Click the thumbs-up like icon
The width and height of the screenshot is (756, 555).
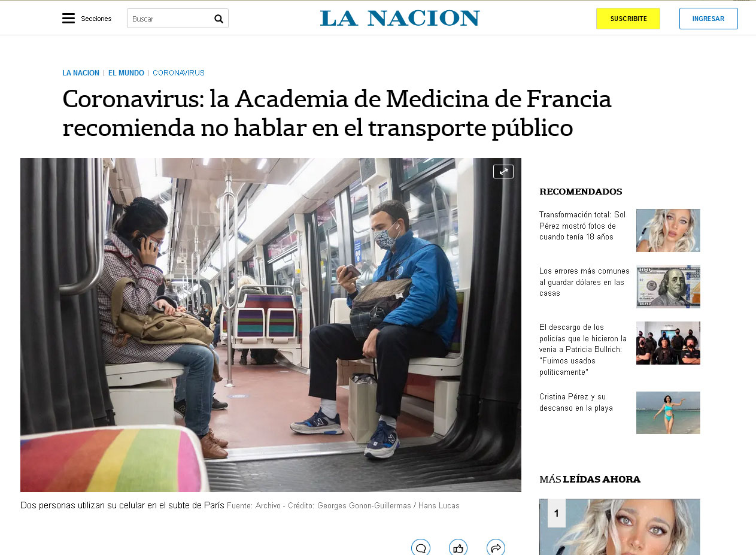tap(459, 547)
